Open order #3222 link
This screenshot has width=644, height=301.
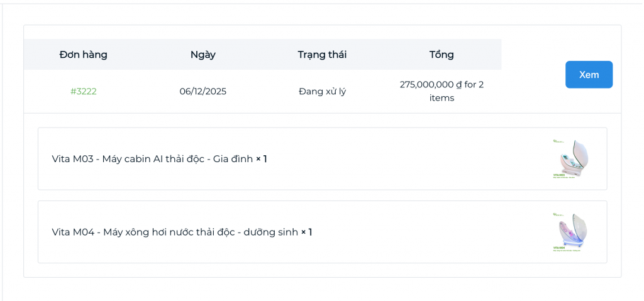click(83, 91)
